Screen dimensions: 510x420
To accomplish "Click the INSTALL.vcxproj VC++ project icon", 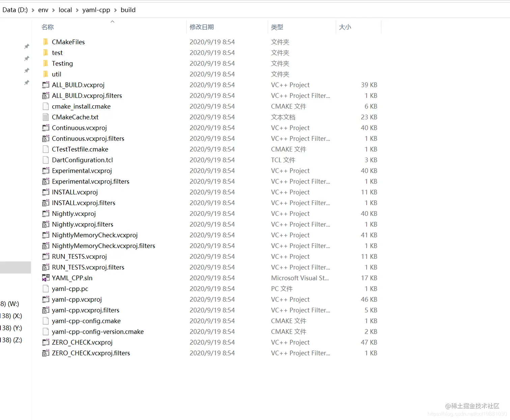I will pyautogui.click(x=46, y=192).
